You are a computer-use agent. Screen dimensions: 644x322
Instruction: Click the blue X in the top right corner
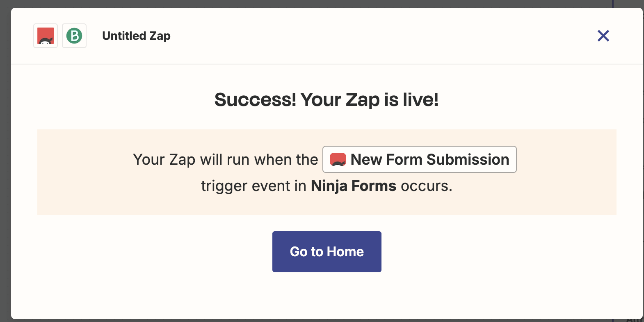click(x=603, y=36)
